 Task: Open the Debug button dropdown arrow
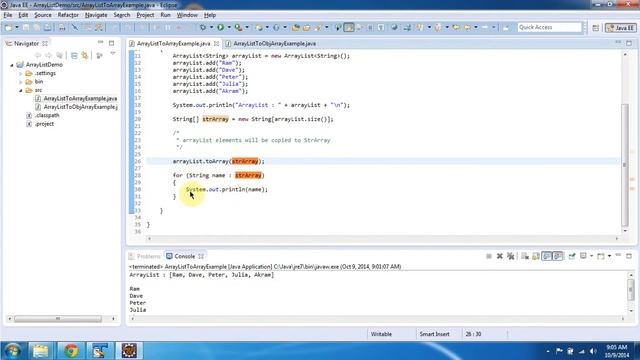(211, 27)
